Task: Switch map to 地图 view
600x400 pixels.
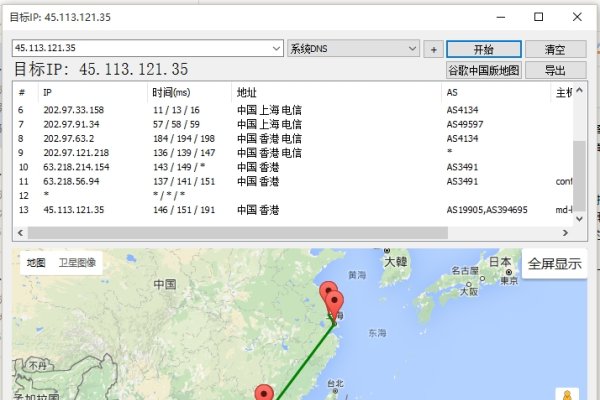Action: [x=36, y=263]
